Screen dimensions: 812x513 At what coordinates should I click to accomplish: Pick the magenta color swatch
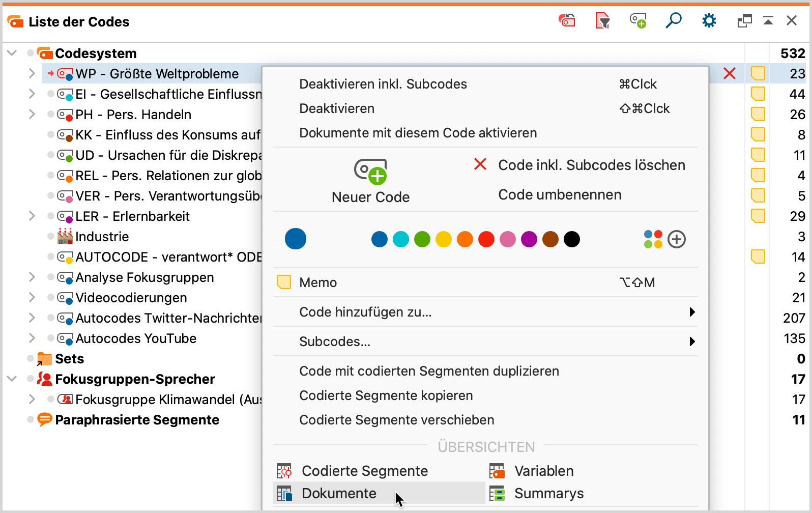tap(529, 239)
